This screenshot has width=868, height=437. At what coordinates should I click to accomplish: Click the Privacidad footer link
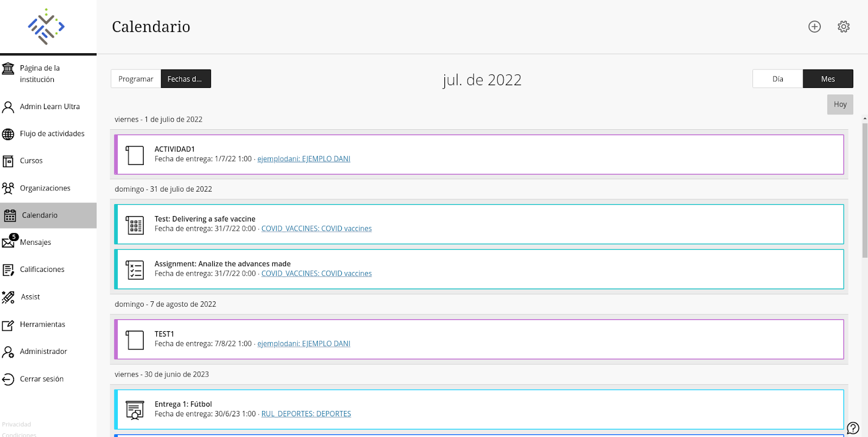tap(16, 425)
